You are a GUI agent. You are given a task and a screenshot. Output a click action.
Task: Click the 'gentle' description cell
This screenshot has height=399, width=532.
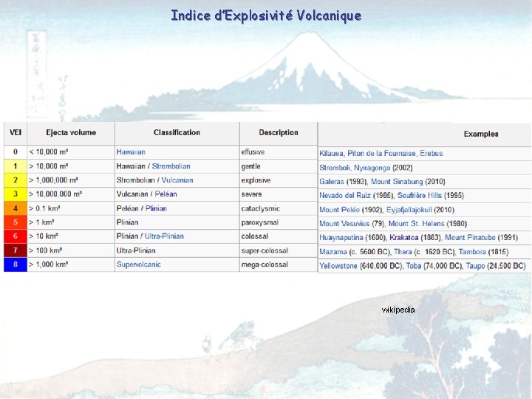(279, 166)
